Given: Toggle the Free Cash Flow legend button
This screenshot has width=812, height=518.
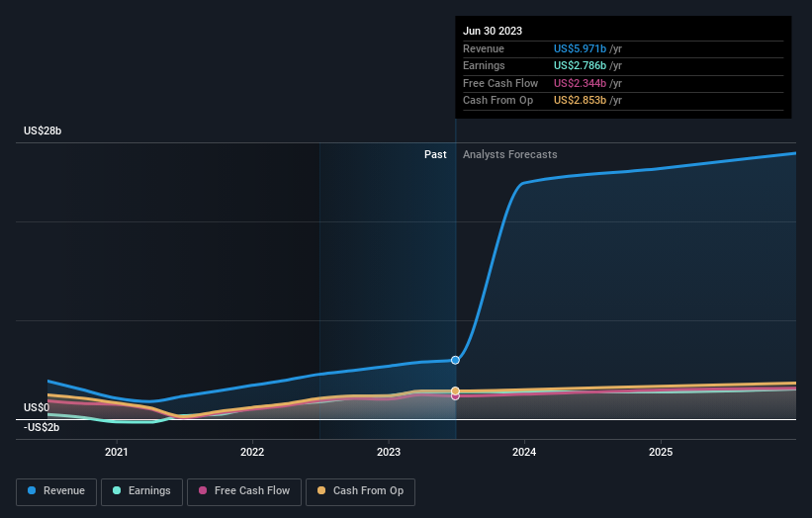Looking at the screenshot, I should point(244,491).
